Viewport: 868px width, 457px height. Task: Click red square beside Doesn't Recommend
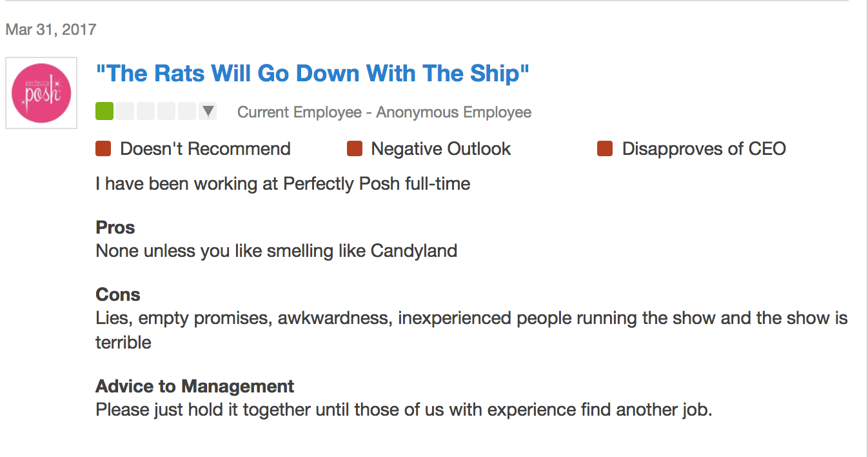[x=104, y=148]
